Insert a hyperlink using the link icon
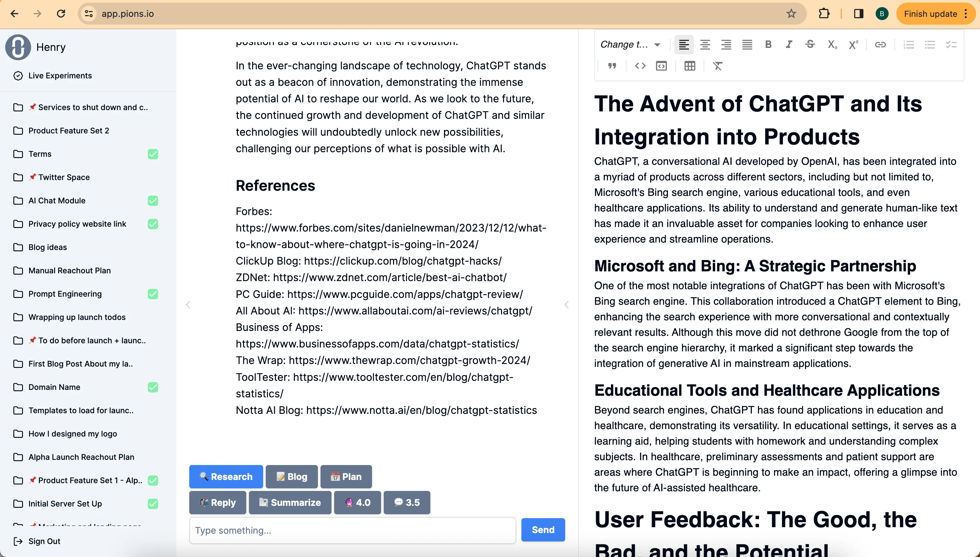 click(x=880, y=45)
